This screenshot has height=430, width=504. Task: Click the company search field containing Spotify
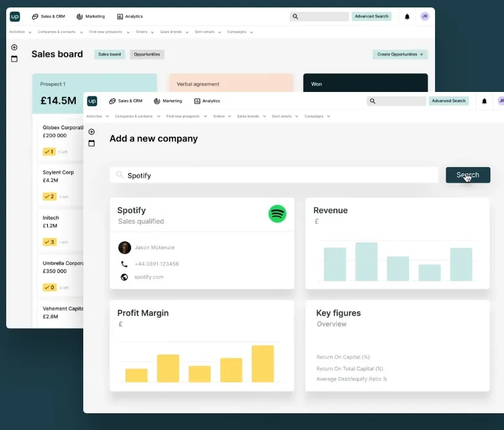[x=274, y=175]
